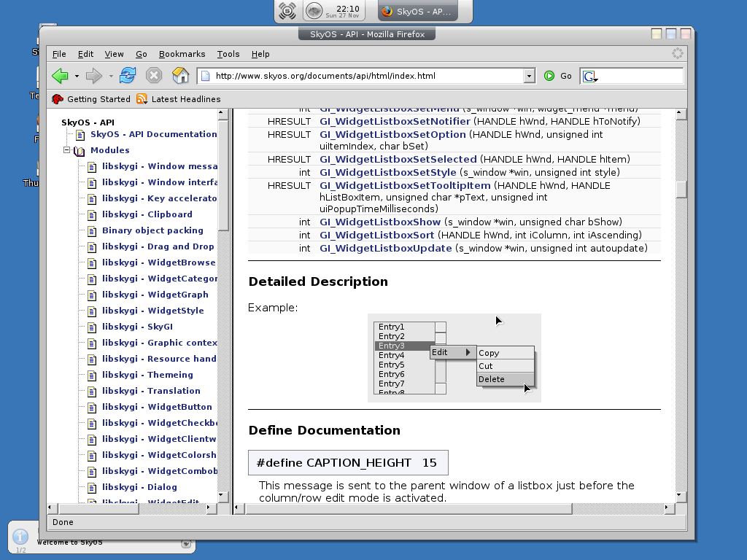Click the Reload page icon
747x560 pixels.
[128, 76]
